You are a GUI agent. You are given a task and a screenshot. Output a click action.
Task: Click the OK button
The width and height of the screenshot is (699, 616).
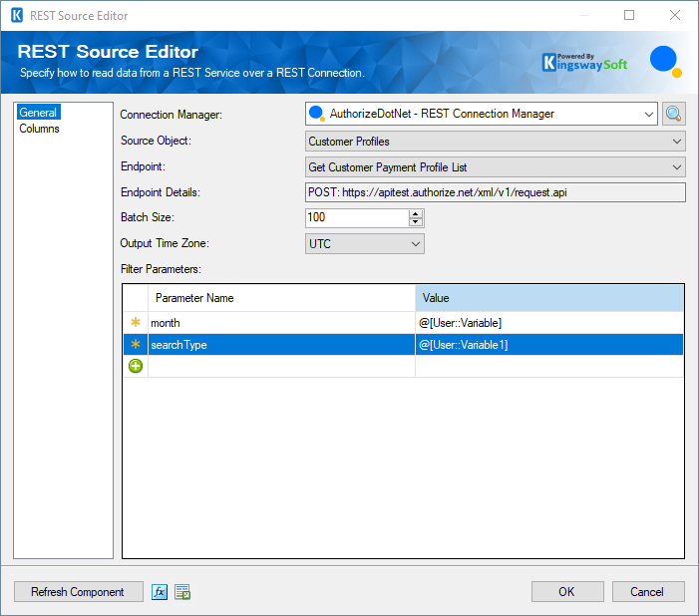(x=567, y=592)
